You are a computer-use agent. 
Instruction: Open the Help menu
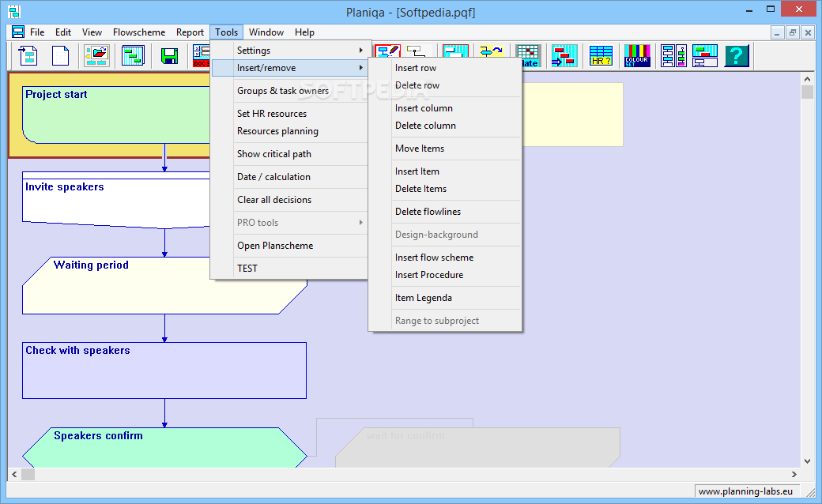[304, 32]
